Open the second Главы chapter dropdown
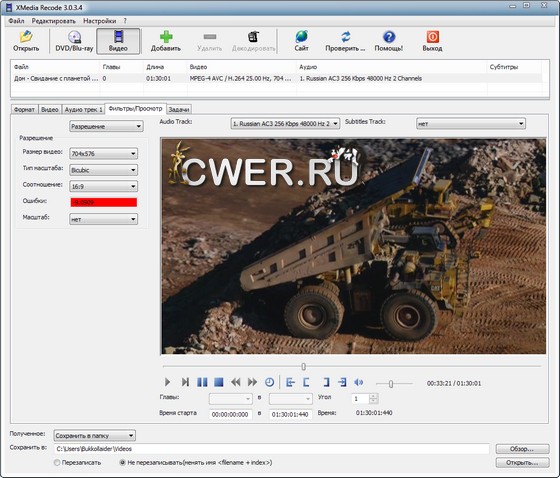The image size is (560, 478). (x=291, y=398)
